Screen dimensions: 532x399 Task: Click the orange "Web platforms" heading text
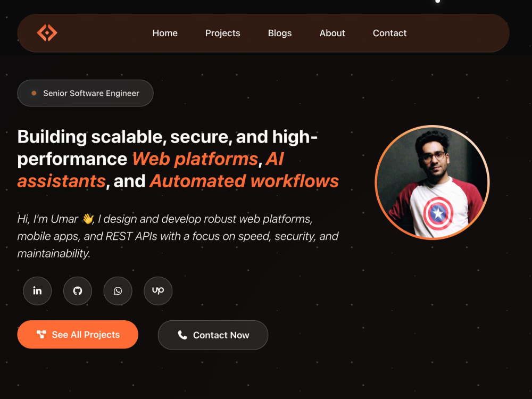(195, 159)
